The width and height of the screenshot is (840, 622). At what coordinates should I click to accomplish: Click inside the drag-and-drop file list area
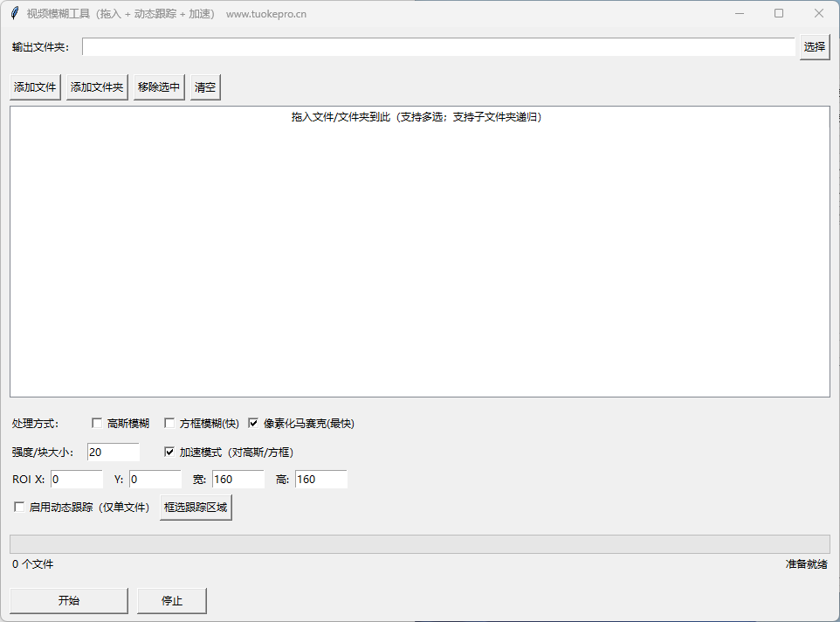point(419,253)
